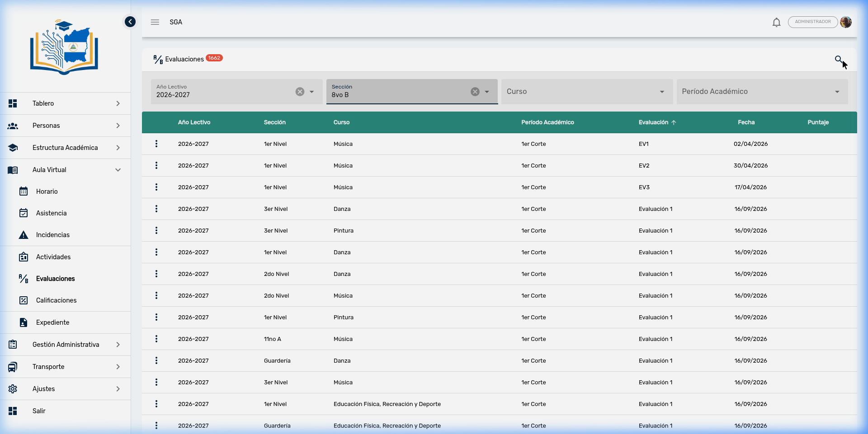
Task: Open the Período Académico dropdown filter
Action: coord(762,92)
